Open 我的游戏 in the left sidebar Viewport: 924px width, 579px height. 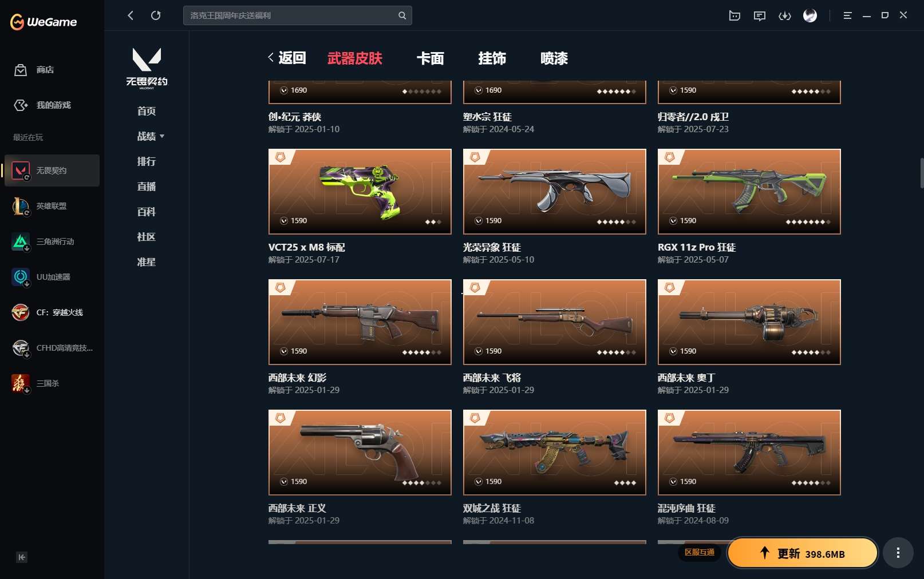pos(42,105)
